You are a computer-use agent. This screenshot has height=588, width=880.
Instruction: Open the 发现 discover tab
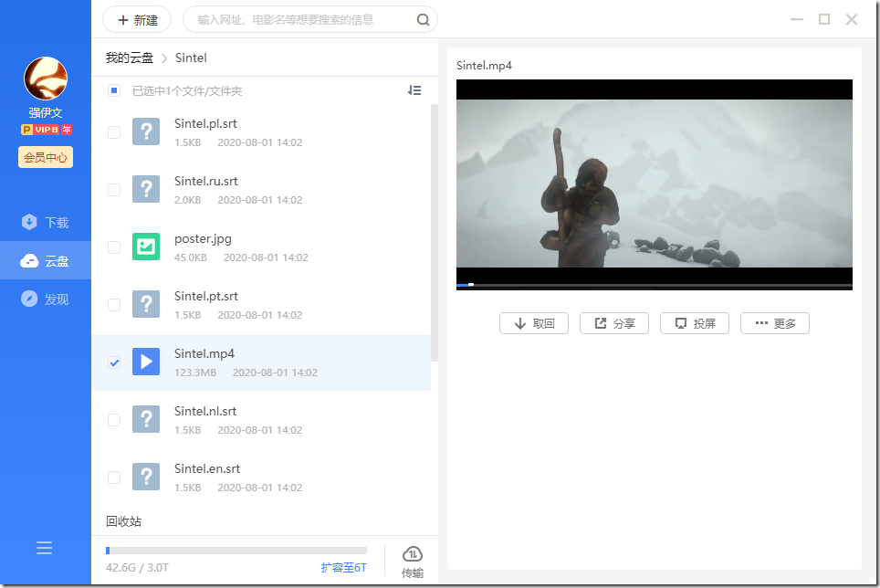coord(46,299)
